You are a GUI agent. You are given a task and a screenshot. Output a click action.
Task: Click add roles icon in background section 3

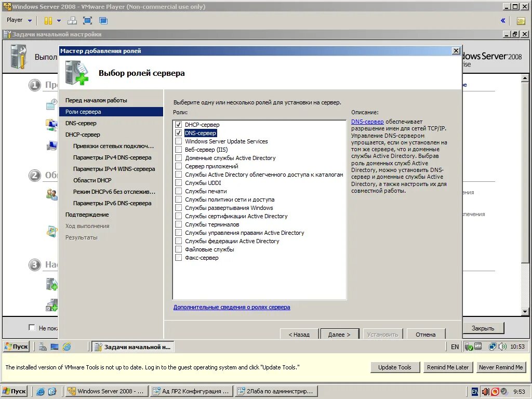click(51, 284)
